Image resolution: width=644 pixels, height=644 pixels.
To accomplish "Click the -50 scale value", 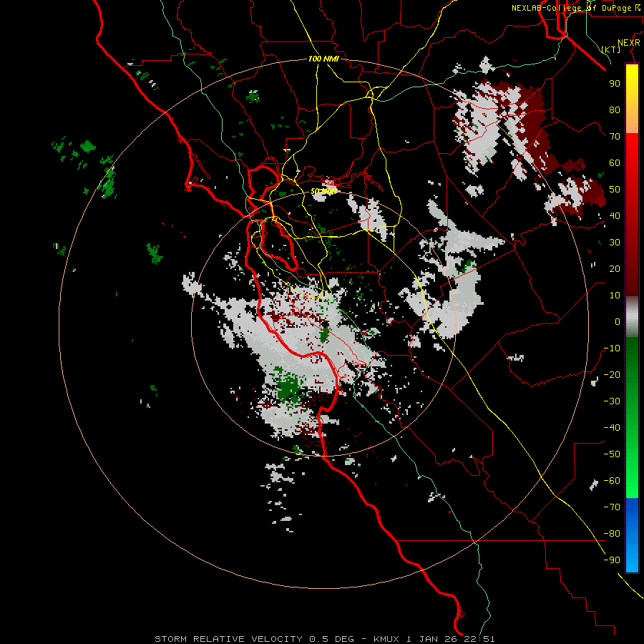I will tap(612, 454).
